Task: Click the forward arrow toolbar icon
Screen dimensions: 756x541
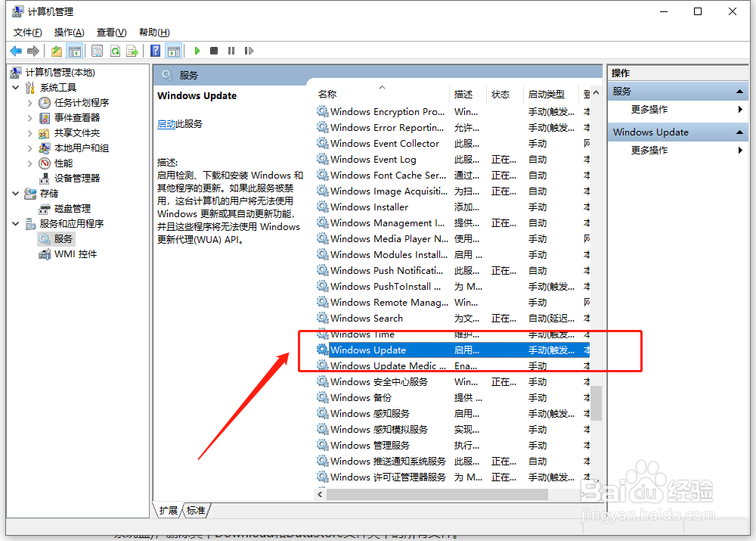Action: [33, 51]
